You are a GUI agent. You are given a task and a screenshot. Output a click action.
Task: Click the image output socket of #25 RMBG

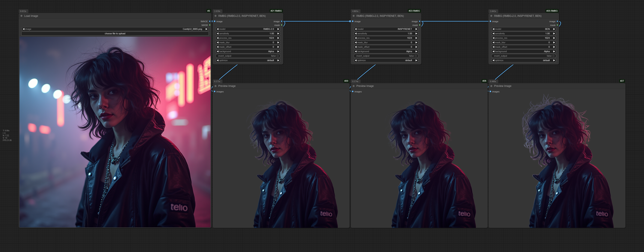[557, 21]
